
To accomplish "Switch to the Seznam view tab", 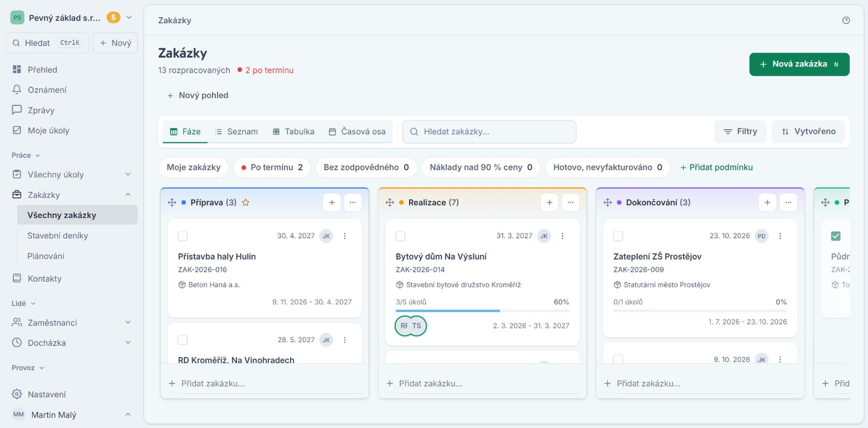I will click(236, 132).
